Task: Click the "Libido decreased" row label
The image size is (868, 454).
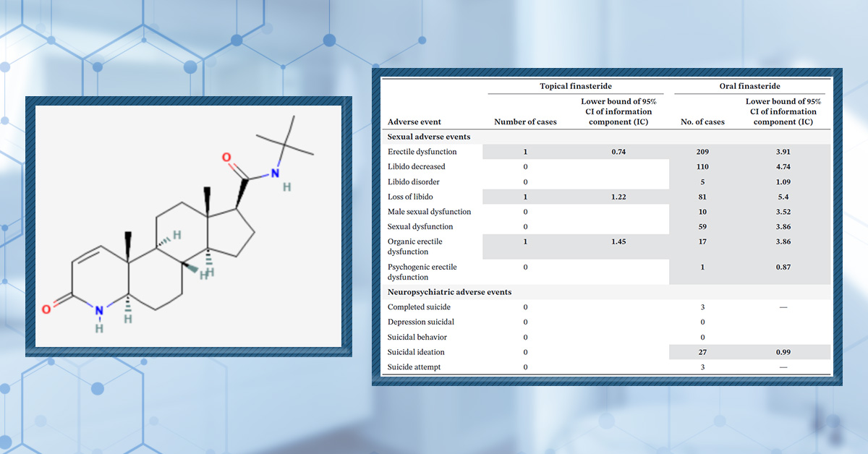Action: click(417, 167)
